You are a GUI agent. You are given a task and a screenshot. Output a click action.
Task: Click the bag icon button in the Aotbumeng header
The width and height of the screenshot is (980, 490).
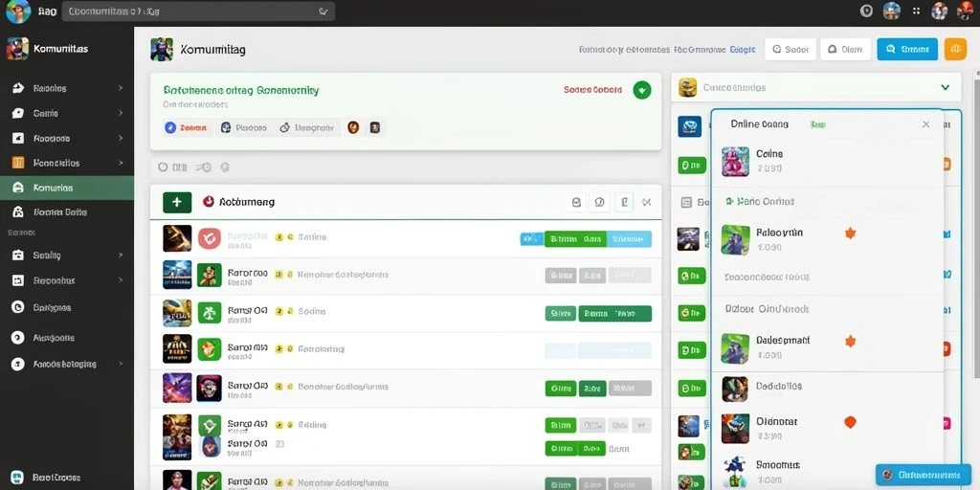click(576, 202)
